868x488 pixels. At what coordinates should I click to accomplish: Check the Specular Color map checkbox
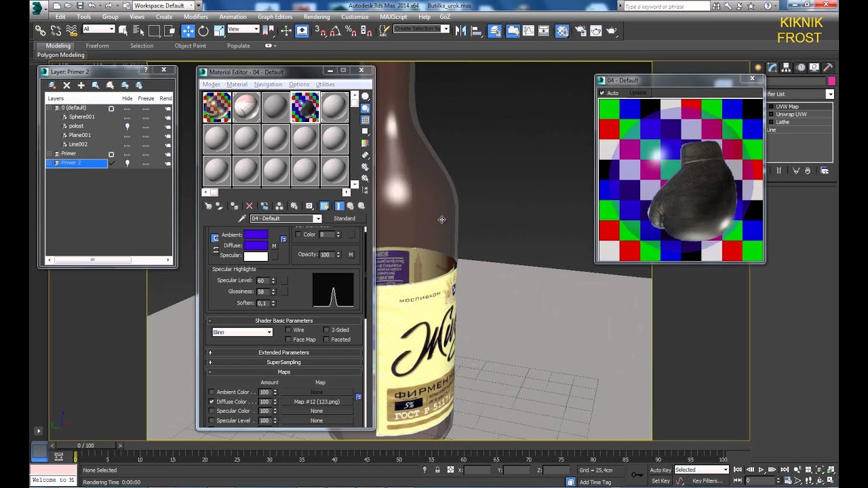[x=212, y=411]
